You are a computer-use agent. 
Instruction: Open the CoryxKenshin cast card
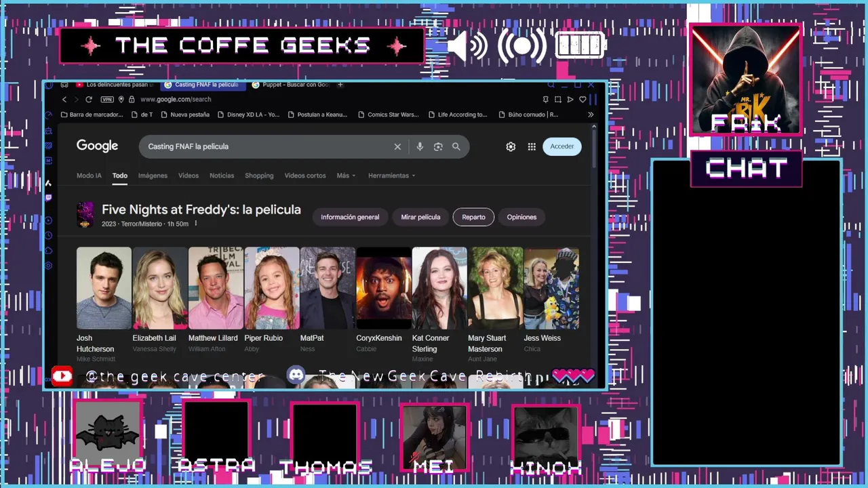point(384,300)
